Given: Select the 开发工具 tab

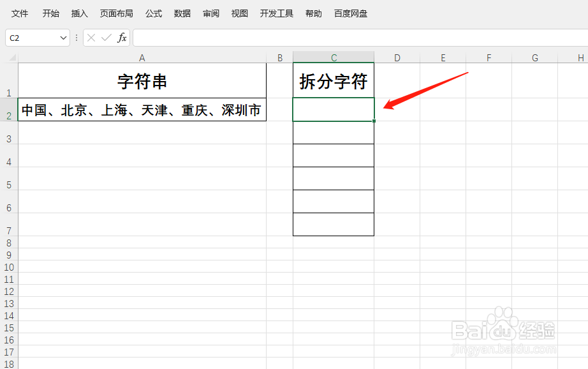Looking at the screenshot, I should tap(276, 13).
